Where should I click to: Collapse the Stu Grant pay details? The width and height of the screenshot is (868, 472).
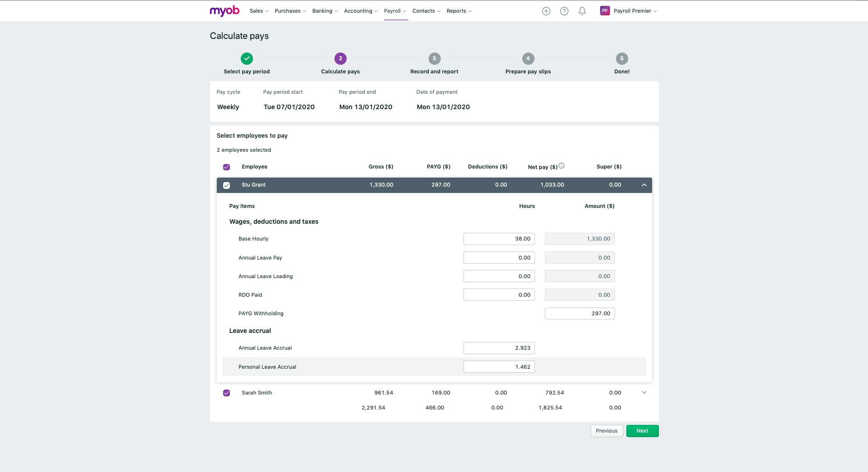click(644, 185)
